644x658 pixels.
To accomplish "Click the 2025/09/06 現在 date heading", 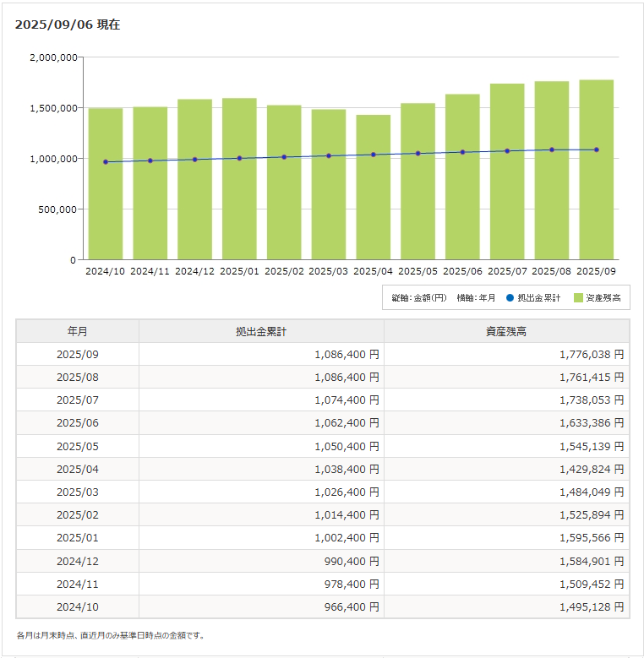I will click(x=68, y=24).
